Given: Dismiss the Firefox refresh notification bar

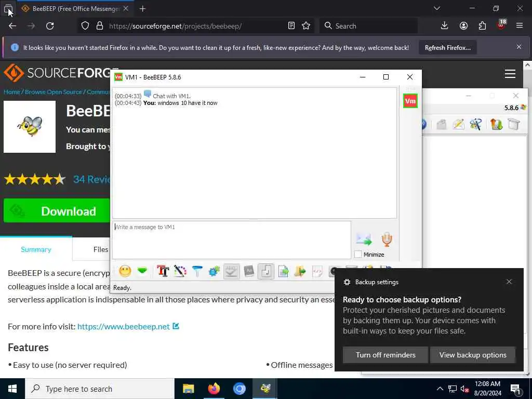Looking at the screenshot, I should [x=519, y=47].
